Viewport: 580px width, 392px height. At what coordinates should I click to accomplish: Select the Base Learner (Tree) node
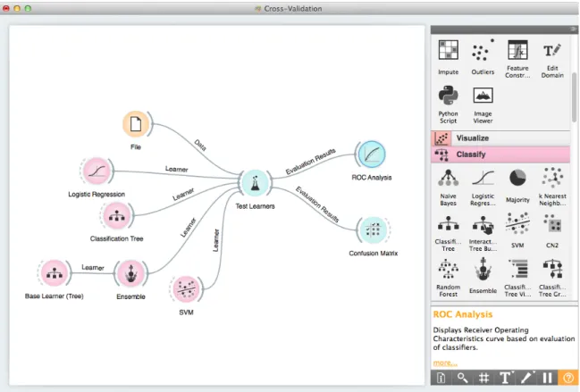tap(55, 273)
